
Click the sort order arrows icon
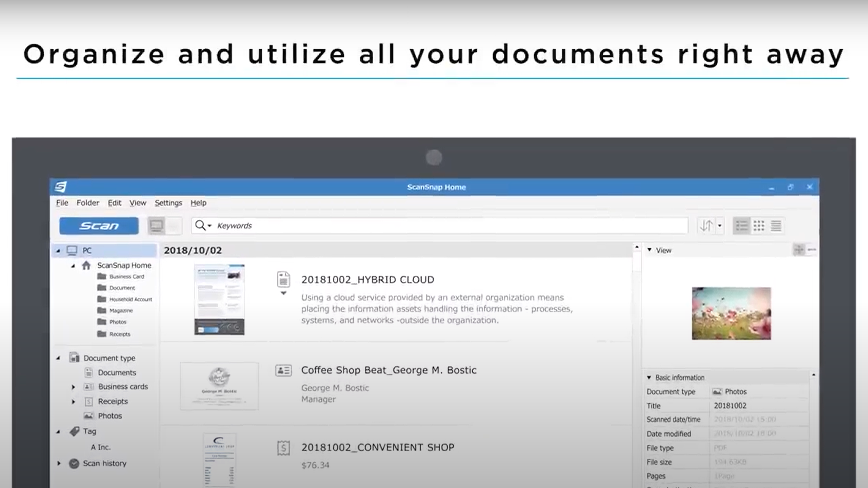click(706, 226)
